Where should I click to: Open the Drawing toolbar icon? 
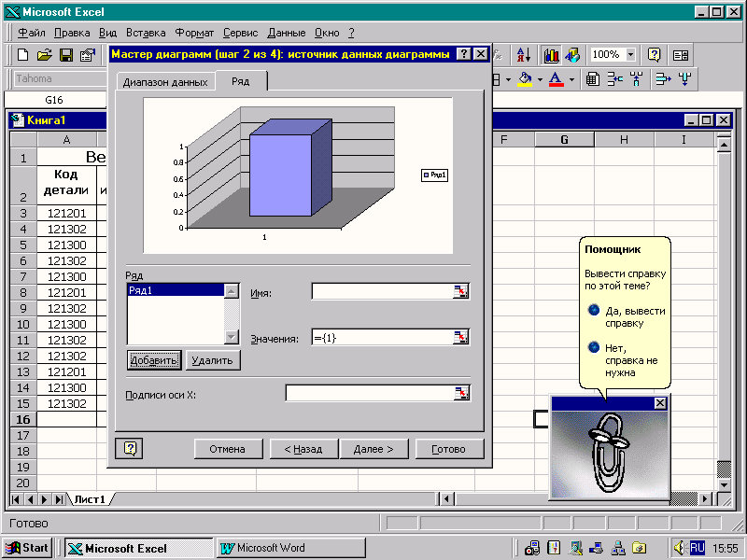tap(572, 55)
